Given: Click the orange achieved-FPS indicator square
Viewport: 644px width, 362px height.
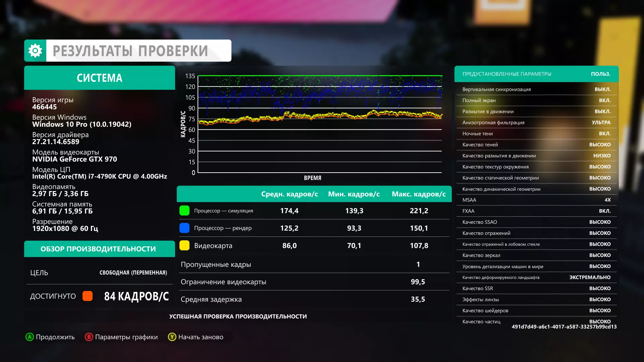Looking at the screenshot, I should tap(88, 296).
